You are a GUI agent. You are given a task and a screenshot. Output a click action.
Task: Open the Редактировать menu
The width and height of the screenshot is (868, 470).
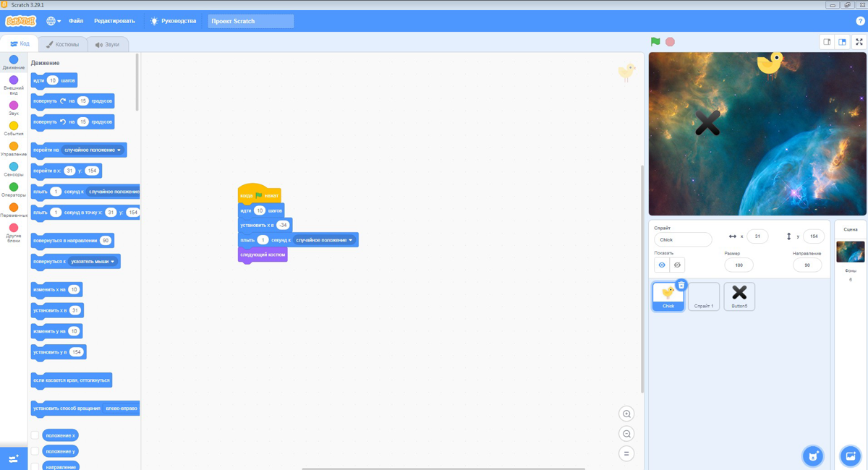point(114,21)
